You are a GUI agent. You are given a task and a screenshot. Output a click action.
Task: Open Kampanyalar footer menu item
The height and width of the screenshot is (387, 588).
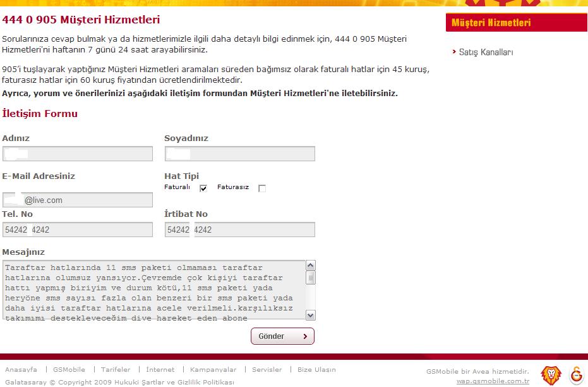pyautogui.click(x=213, y=370)
